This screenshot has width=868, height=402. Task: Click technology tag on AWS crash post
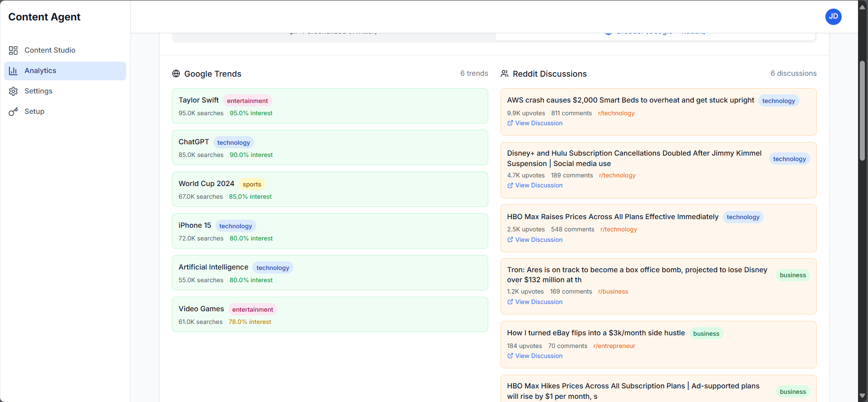click(x=779, y=101)
